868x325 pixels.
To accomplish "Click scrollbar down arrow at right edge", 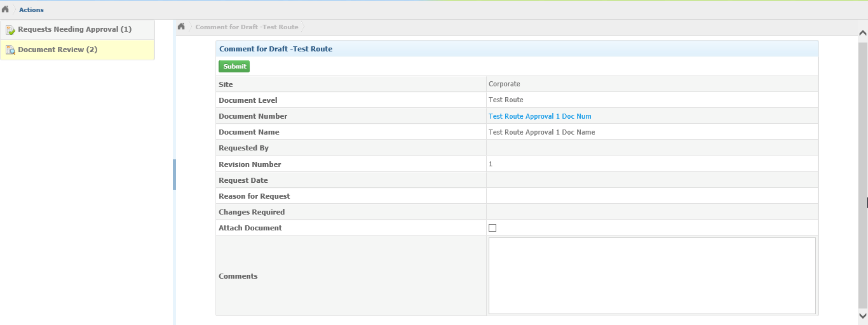I will click(863, 315).
